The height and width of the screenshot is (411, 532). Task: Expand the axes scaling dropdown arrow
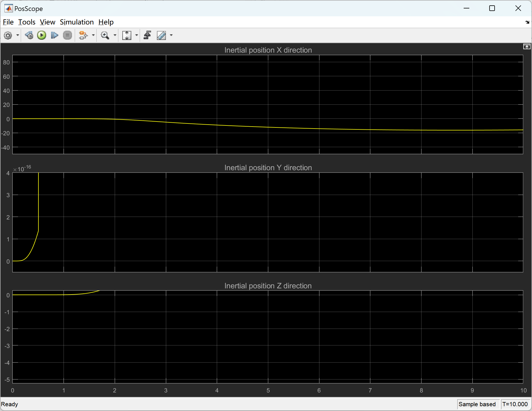tap(136, 35)
